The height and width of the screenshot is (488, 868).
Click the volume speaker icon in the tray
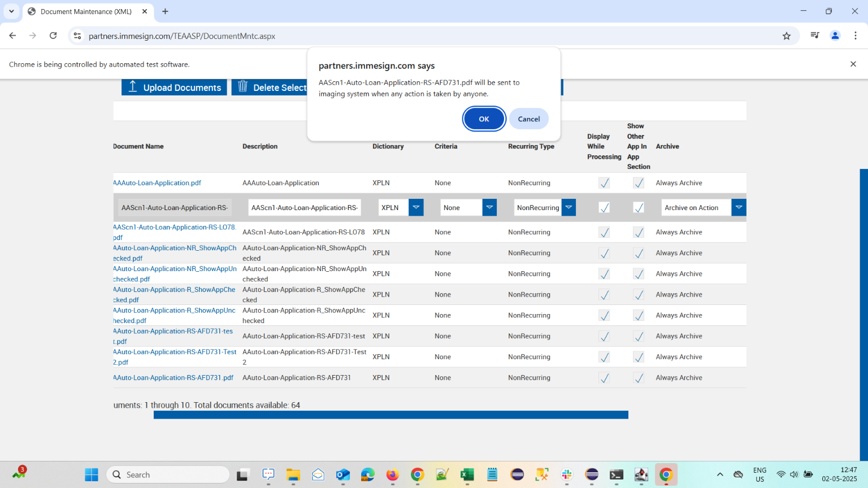(794, 474)
